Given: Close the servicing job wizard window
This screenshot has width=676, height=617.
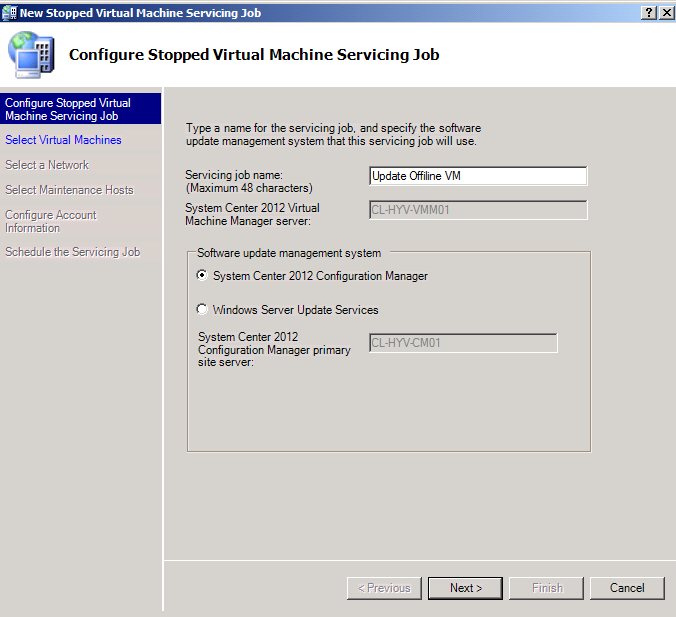Looking at the screenshot, I should [x=667, y=13].
